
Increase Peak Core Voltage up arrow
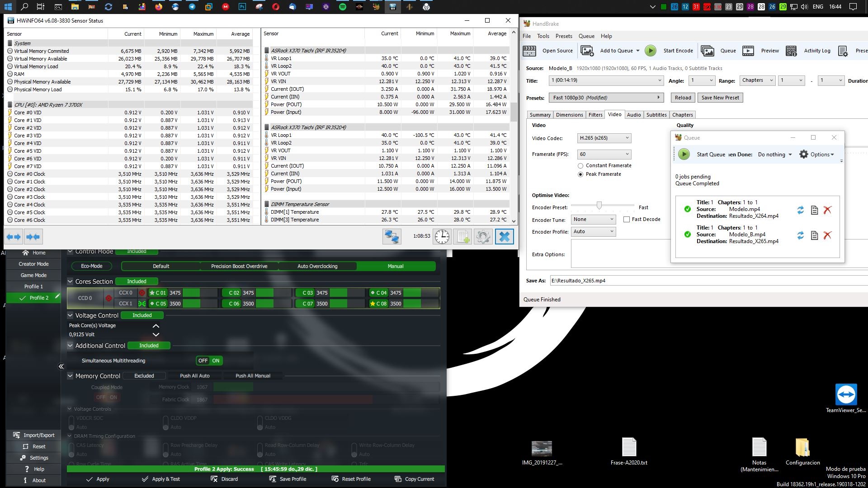click(156, 326)
